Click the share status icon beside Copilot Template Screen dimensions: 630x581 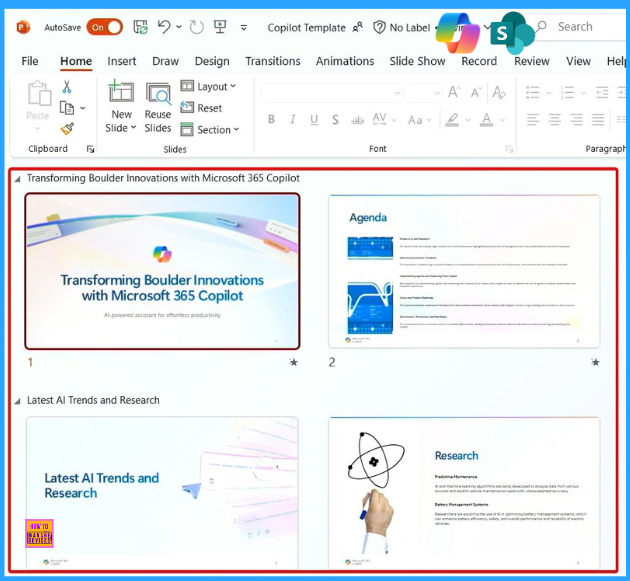click(357, 27)
